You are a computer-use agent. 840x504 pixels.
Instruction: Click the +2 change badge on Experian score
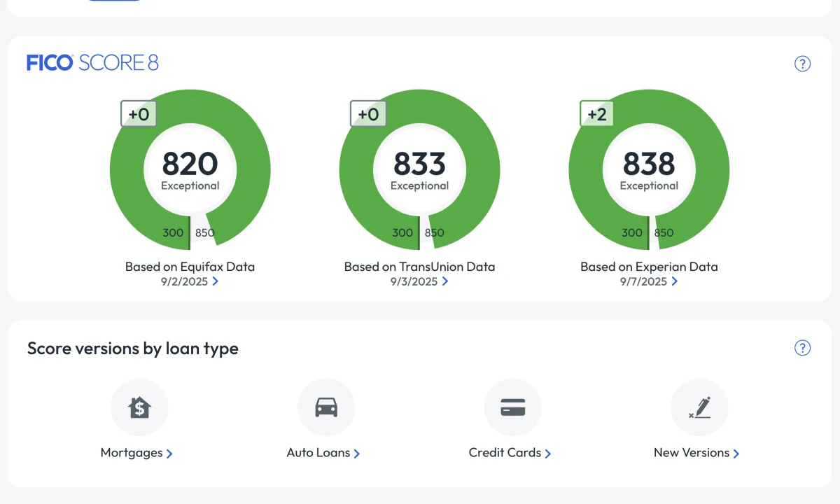pos(597,114)
